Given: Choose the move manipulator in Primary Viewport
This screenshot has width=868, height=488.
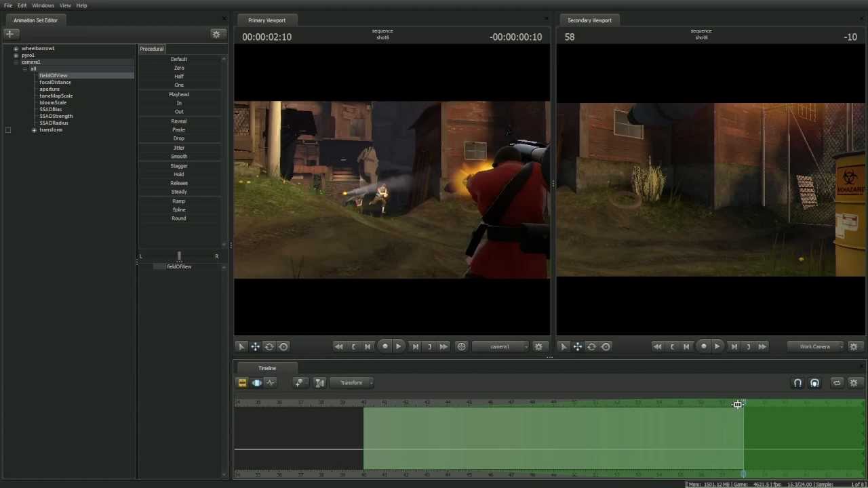Looking at the screenshot, I should click(x=255, y=346).
